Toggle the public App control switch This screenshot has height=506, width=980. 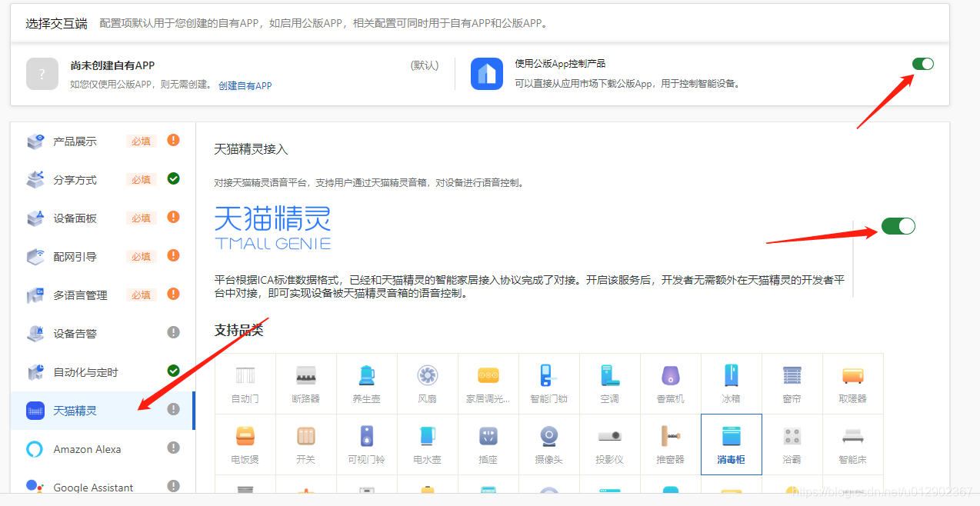pos(923,64)
